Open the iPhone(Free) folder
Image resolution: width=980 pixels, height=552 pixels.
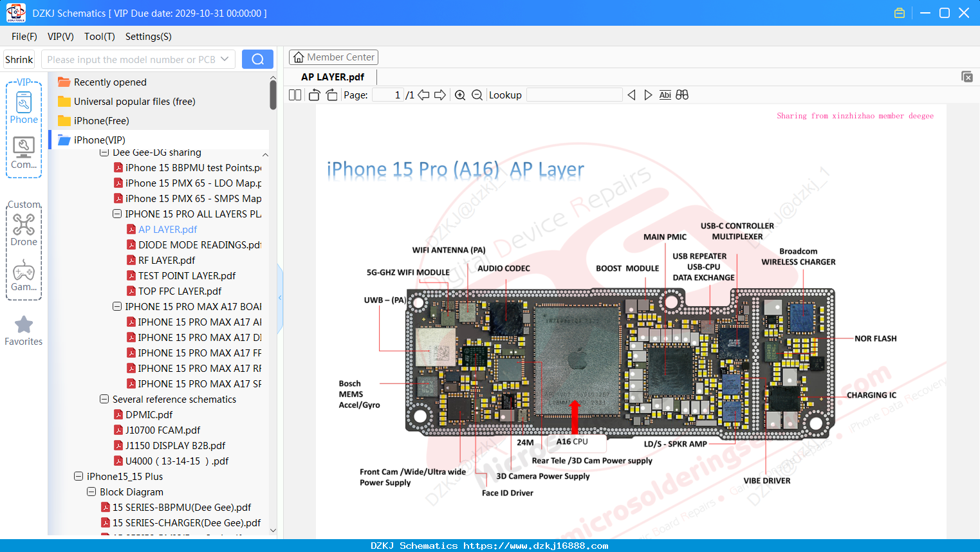pyautogui.click(x=94, y=121)
